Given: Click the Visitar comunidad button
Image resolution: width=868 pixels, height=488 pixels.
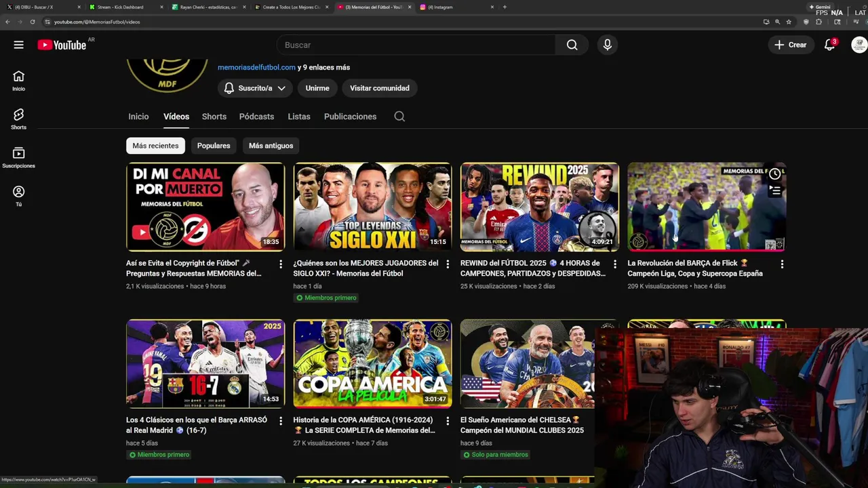Looking at the screenshot, I should tap(380, 88).
